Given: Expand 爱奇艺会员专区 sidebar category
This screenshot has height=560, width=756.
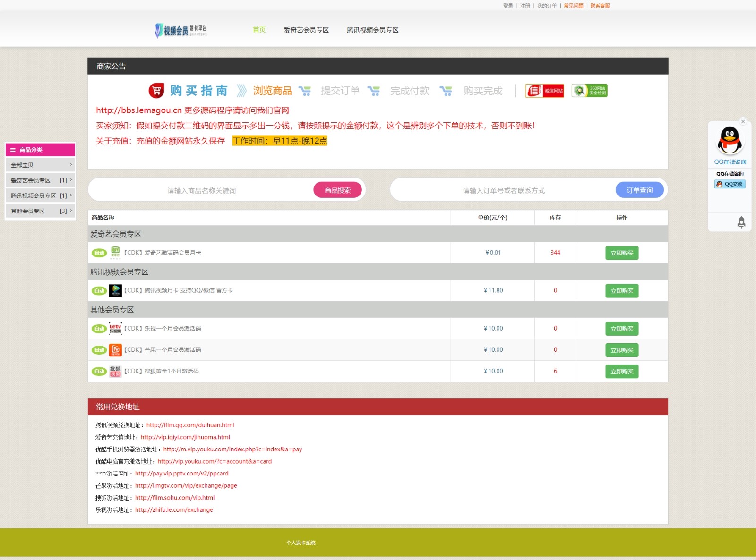Looking at the screenshot, I should [40, 180].
